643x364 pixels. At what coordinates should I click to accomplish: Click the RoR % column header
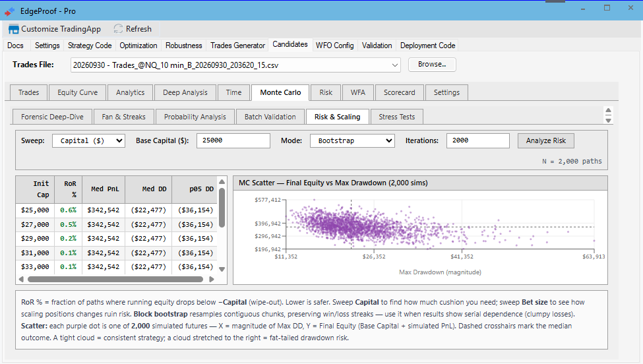(x=69, y=189)
